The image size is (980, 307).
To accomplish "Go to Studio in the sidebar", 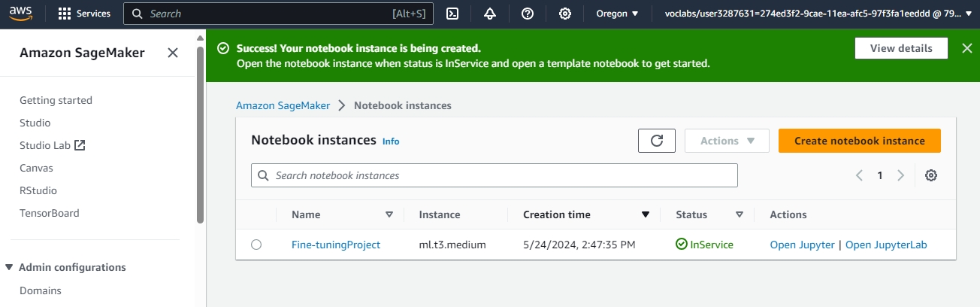I will (x=35, y=123).
